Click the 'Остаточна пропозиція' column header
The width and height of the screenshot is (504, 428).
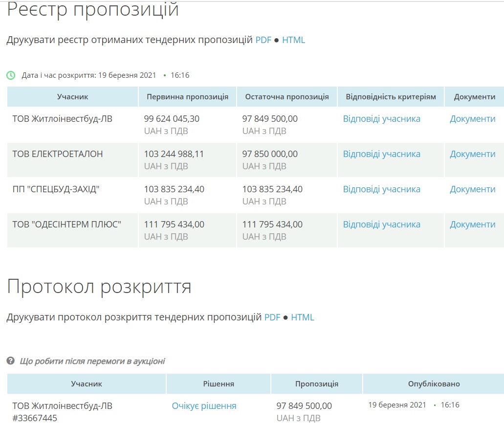point(287,97)
